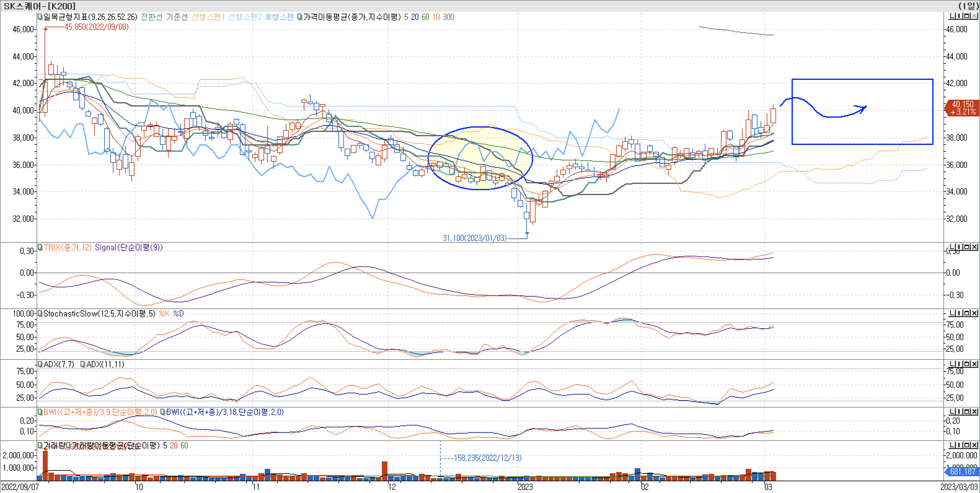Click the 45,850 high price marker label

(x=96, y=27)
